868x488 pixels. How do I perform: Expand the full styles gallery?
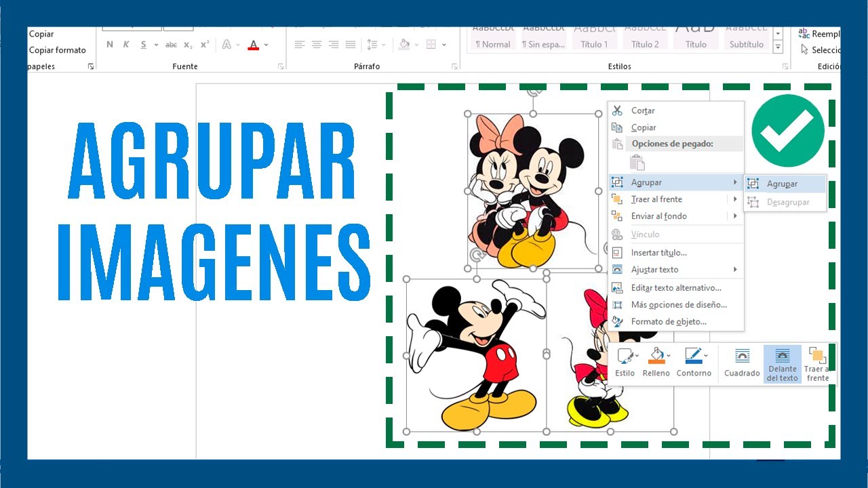(x=778, y=47)
